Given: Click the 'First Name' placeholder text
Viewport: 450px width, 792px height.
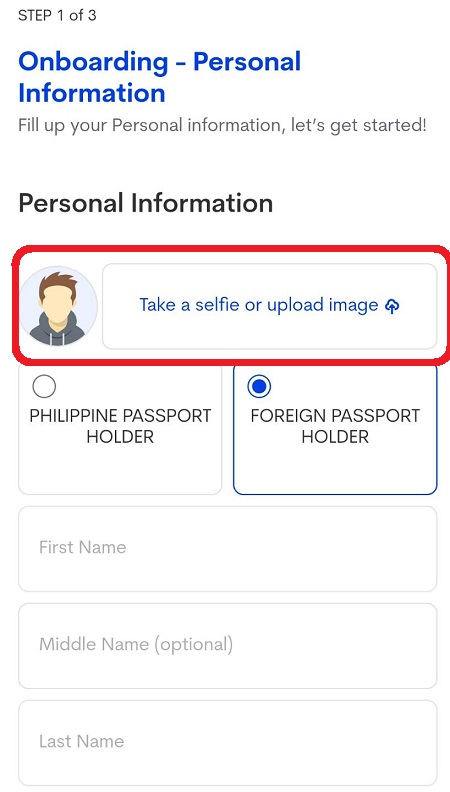Looking at the screenshot, I should (83, 547).
